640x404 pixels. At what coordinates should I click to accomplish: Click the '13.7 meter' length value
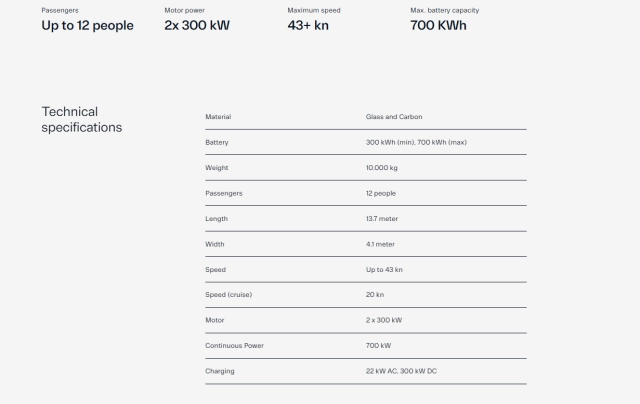point(382,219)
